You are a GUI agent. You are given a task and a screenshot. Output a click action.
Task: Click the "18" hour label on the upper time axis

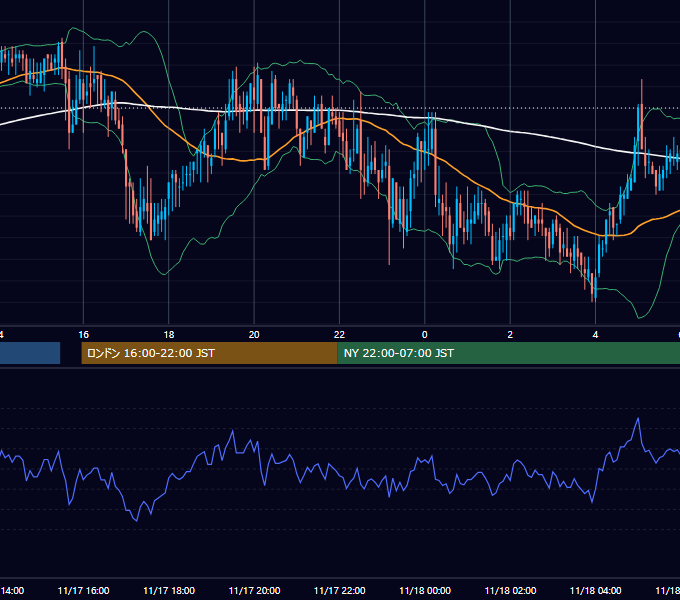pos(169,335)
